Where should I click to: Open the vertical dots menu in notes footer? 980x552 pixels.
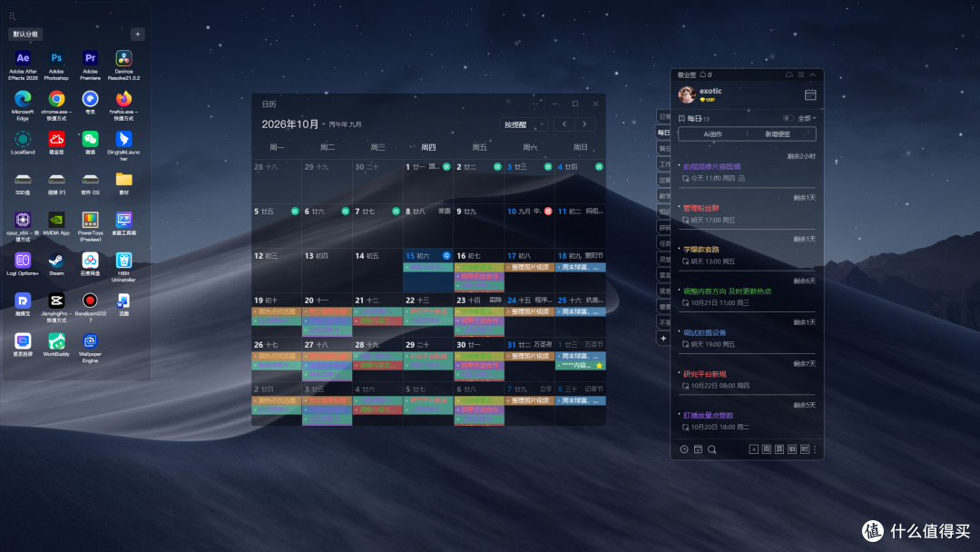click(x=815, y=449)
